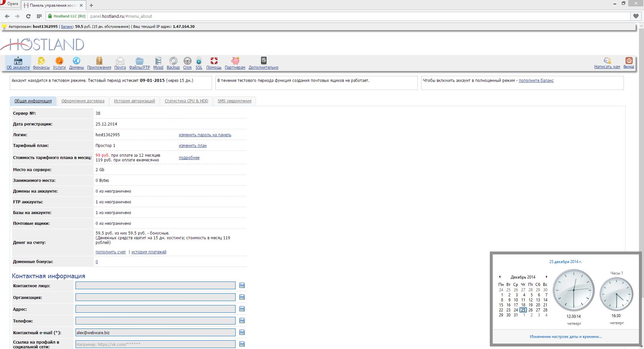
Task: Open the Помощь lifebuoy icon
Action: (214, 61)
